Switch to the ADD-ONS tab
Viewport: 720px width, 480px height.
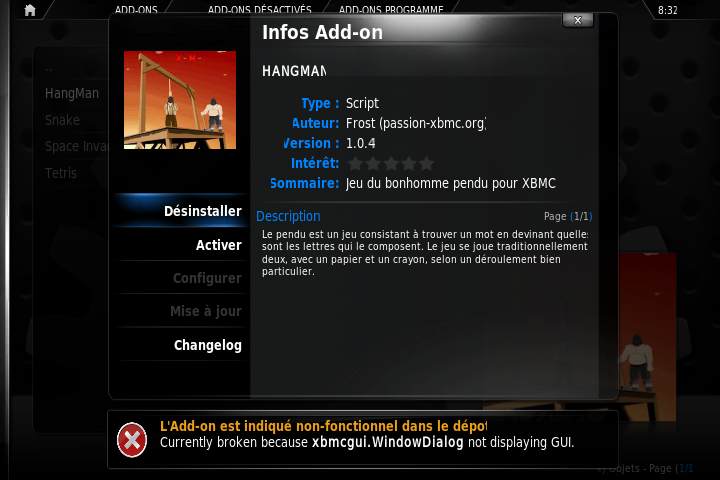[x=136, y=10]
